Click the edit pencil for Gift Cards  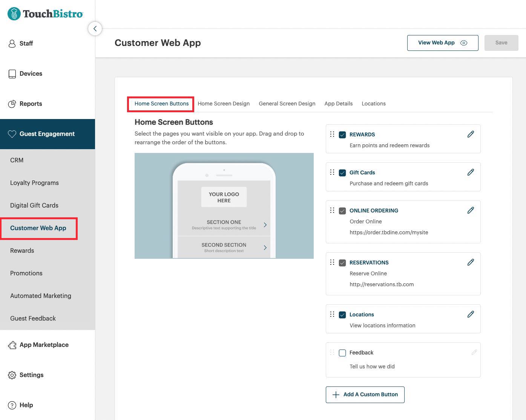[471, 172]
